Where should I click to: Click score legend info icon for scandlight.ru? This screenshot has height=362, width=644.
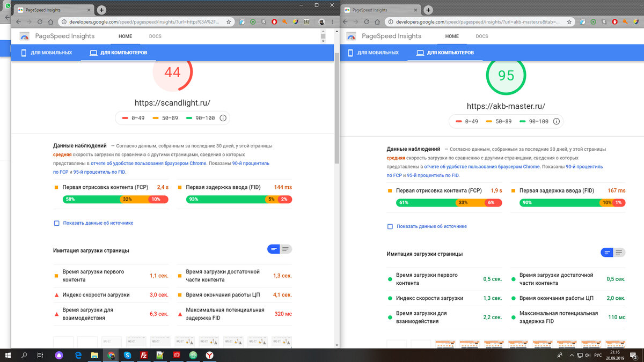(223, 118)
